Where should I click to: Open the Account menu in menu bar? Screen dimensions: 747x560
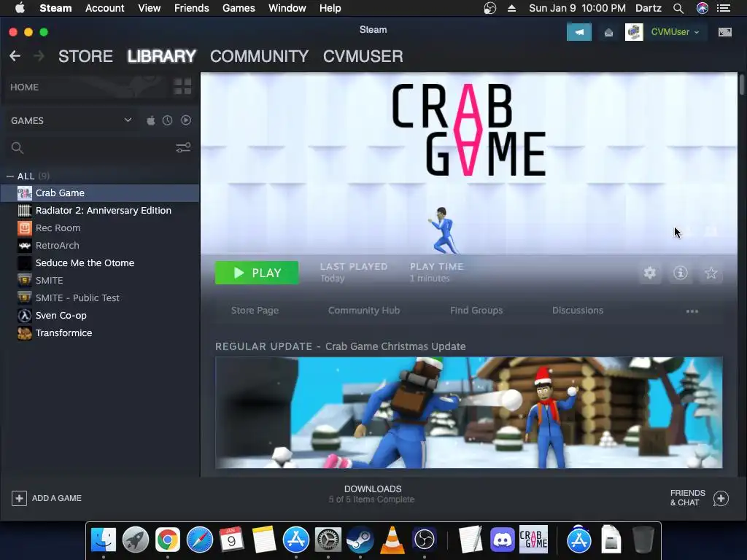105,8
